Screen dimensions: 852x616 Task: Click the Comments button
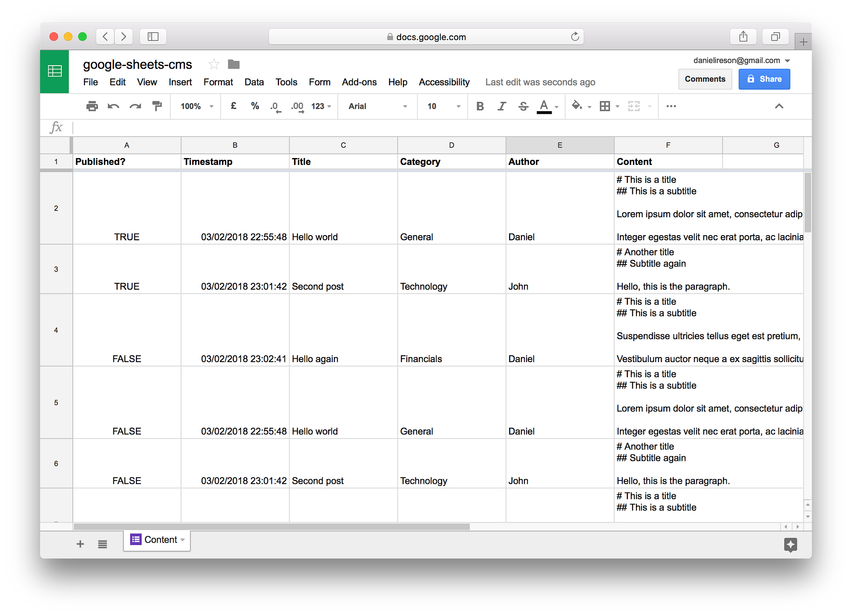tap(705, 79)
